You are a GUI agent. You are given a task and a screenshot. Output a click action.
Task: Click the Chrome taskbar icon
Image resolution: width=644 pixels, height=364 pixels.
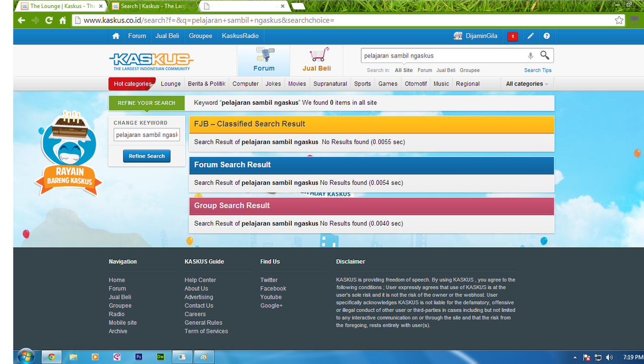pyautogui.click(x=51, y=357)
